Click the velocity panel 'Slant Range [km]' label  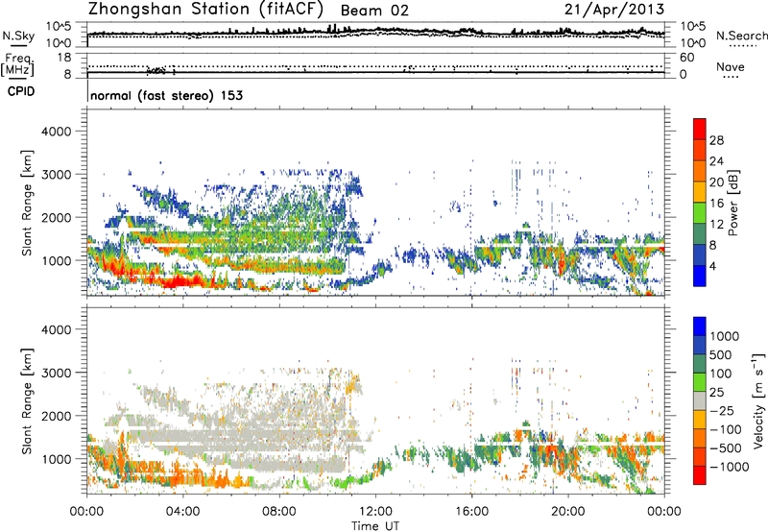coord(27,401)
